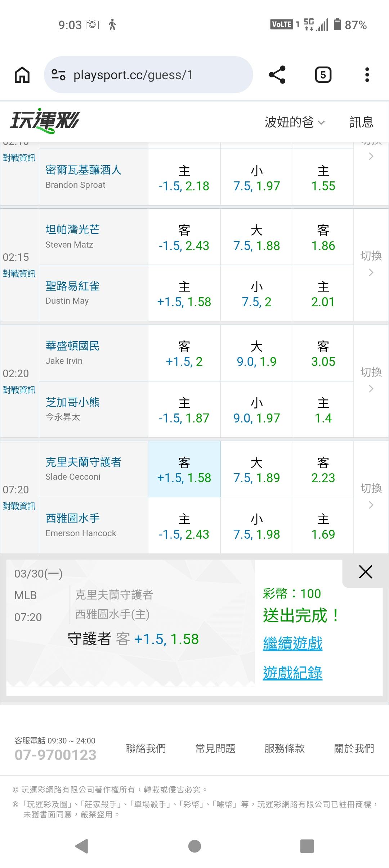Open the 遊戲紀錄 link

[x=292, y=673]
